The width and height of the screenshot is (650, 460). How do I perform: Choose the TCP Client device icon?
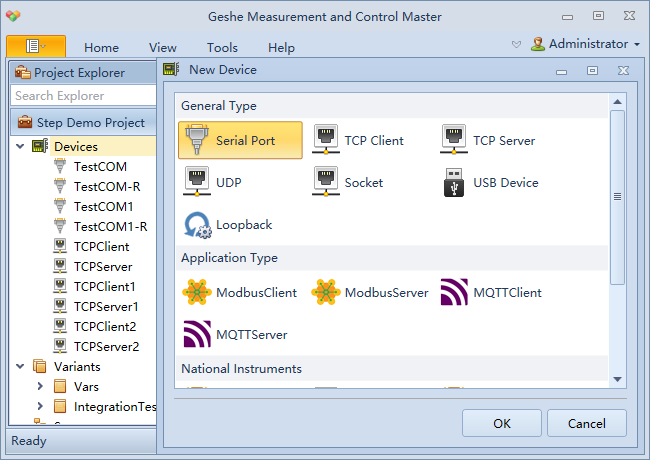click(326, 139)
